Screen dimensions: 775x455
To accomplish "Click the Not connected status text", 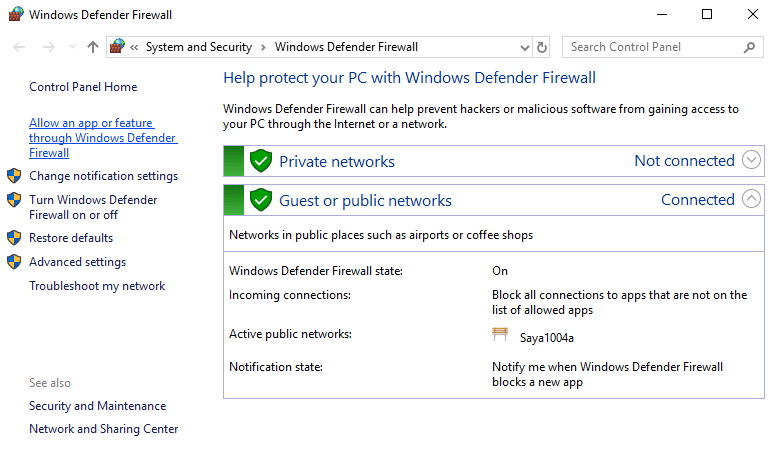I will click(685, 161).
